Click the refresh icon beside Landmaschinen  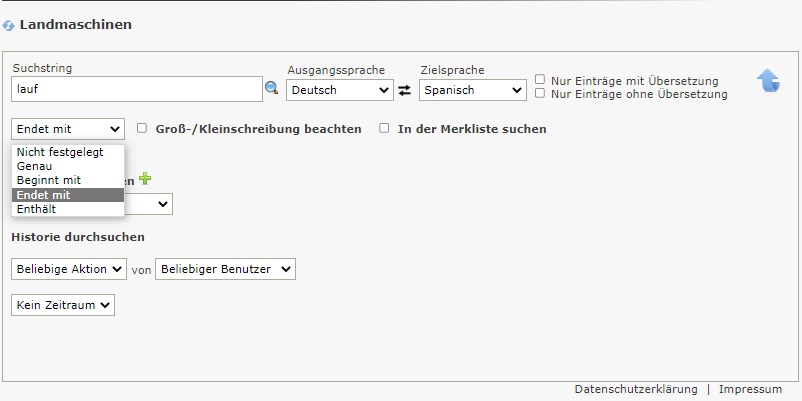pos(9,25)
